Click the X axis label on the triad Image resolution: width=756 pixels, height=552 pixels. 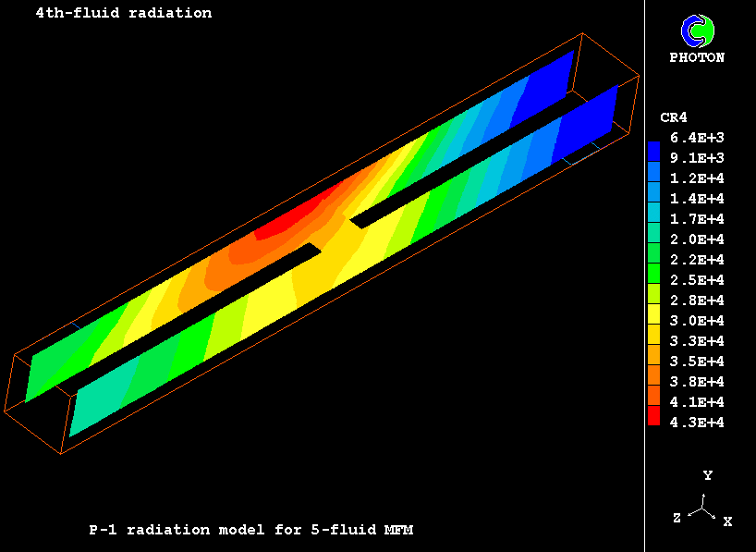727,521
